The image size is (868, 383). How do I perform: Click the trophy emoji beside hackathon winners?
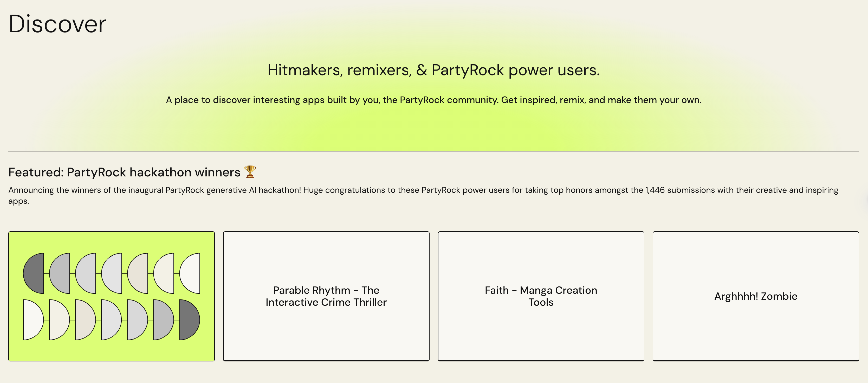tap(250, 172)
